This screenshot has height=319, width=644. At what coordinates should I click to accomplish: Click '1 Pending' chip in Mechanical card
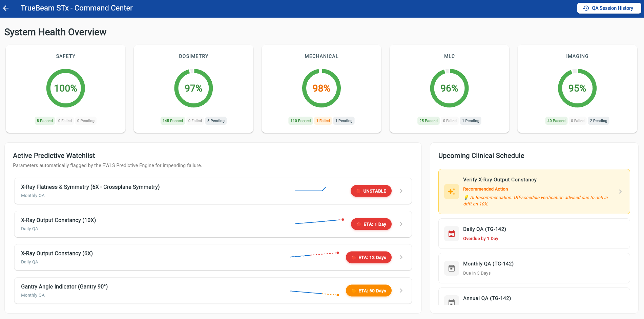(x=344, y=121)
